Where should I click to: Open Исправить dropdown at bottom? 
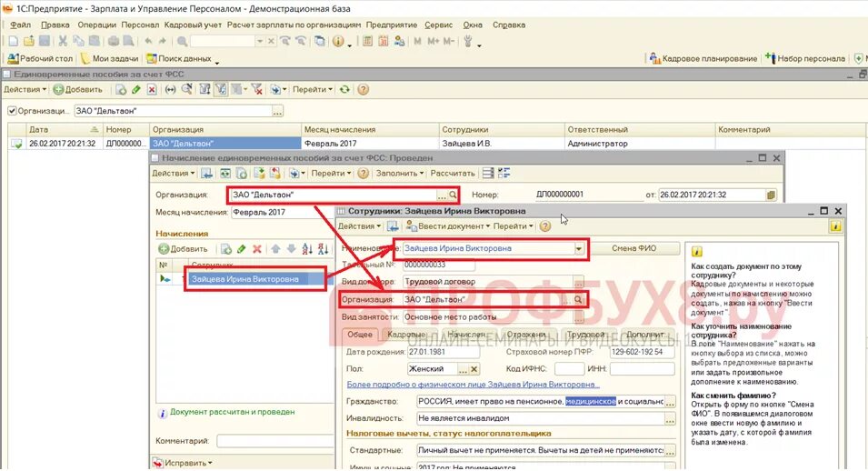[x=183, y=463]
